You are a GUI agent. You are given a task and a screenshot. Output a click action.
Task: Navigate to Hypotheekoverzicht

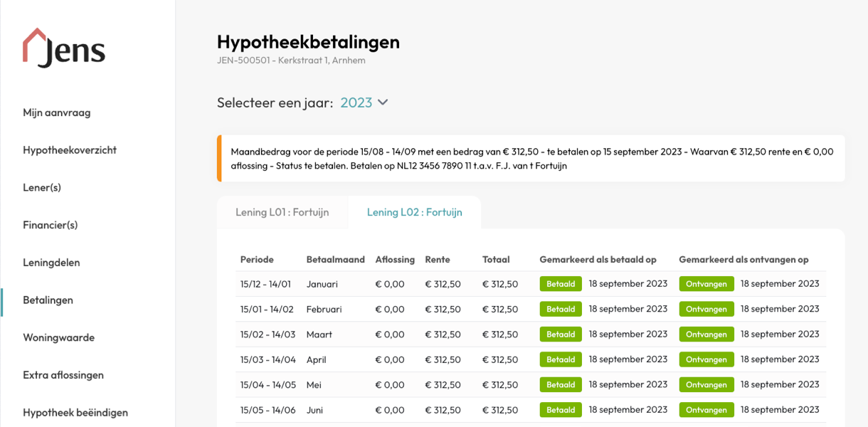coord(68,149)
